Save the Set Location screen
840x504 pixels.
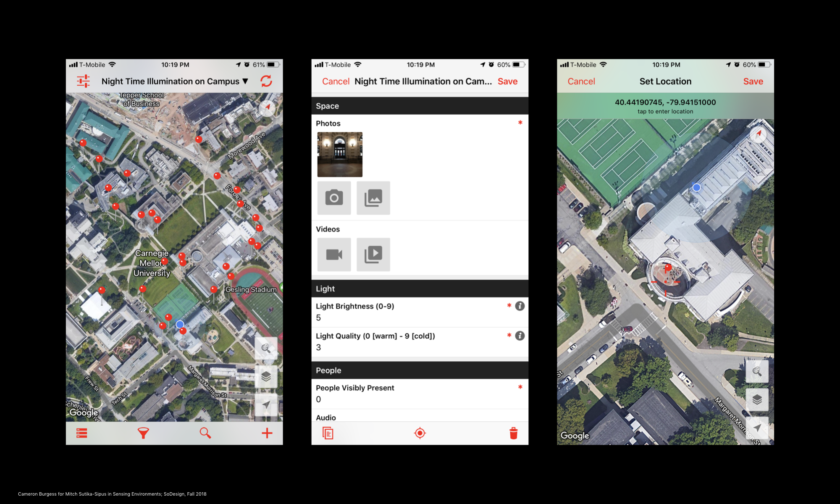click(753, 81)
